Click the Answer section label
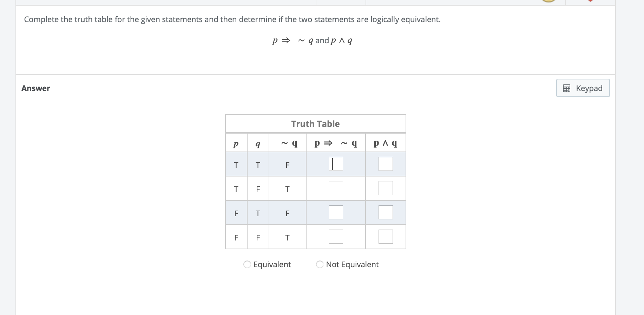 point(35,88)
